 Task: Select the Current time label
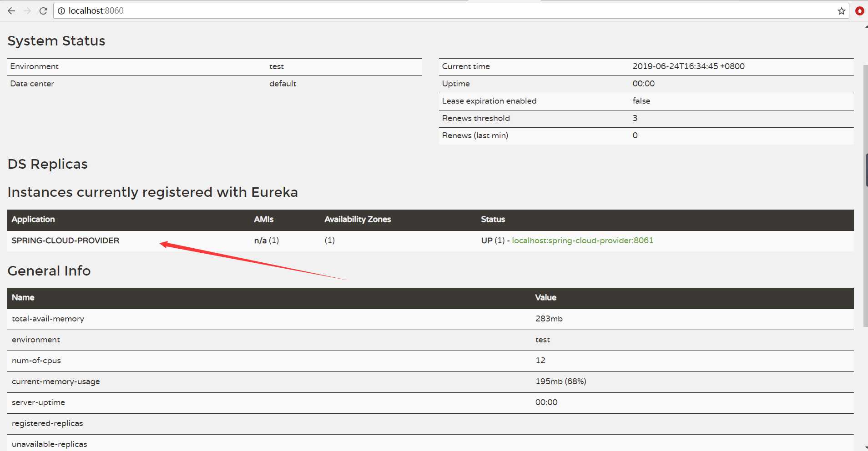tap(466, 66)
